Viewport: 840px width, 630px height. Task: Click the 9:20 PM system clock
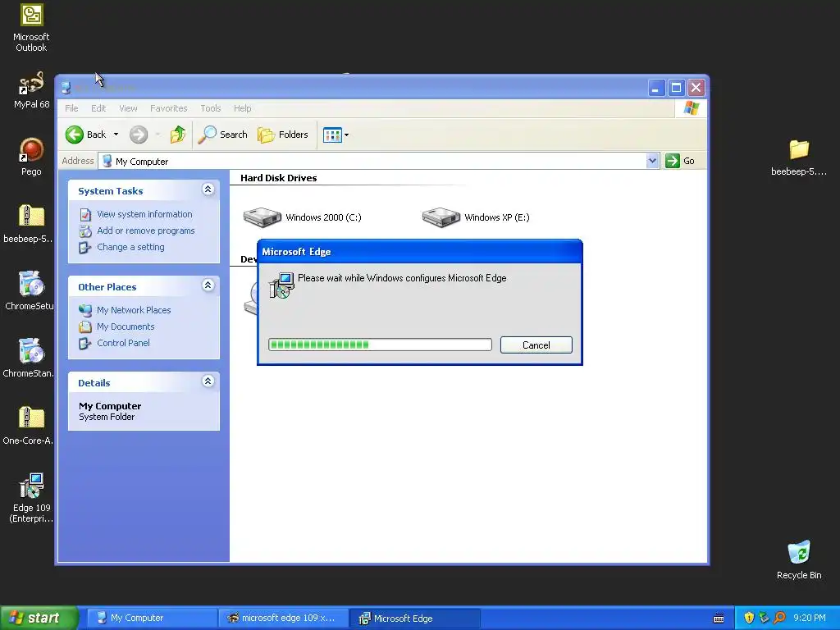point(810,618)
